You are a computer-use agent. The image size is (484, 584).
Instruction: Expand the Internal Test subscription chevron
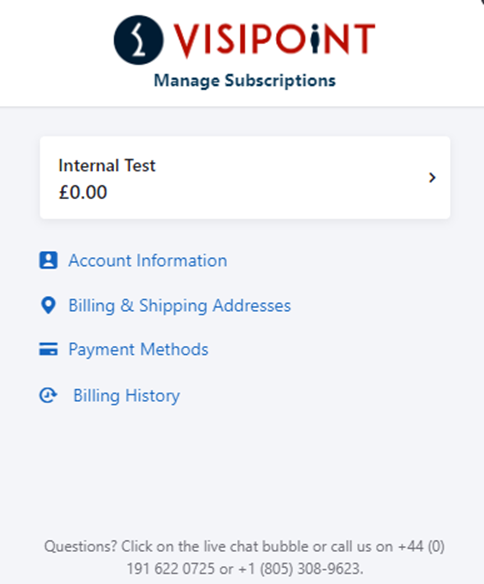pyautogui.click(x=432, y=177)
